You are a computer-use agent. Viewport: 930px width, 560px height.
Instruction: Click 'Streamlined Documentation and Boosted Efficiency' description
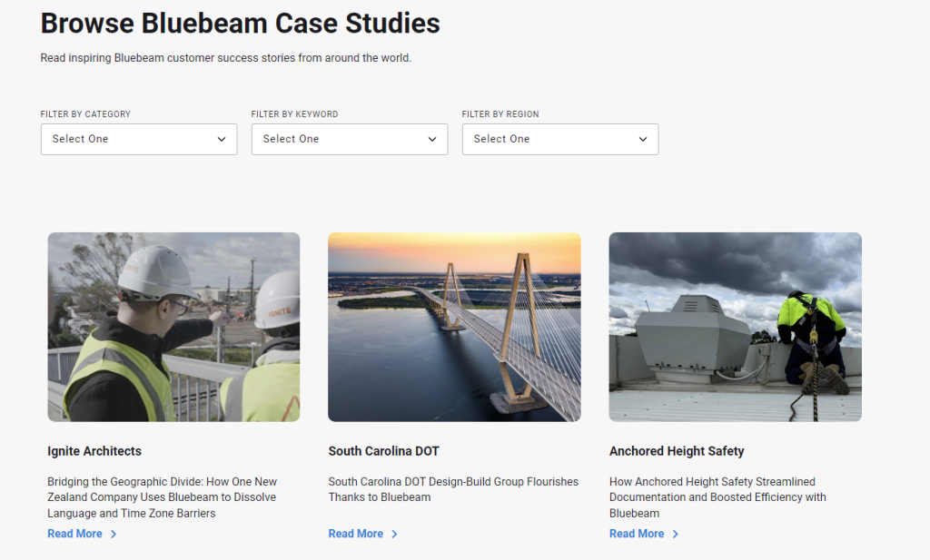717,497
